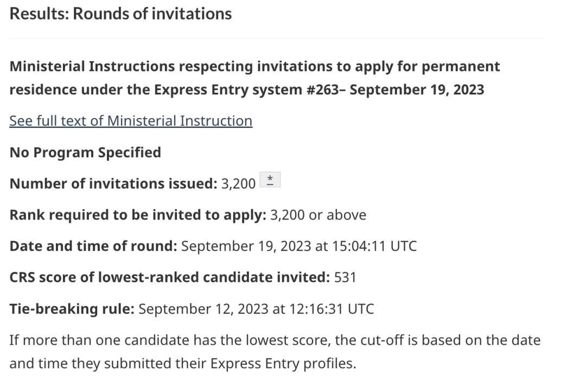This screenshot has height=392, width=586.
Task: Click the No Program Specified text
Action: click(85, 153)
